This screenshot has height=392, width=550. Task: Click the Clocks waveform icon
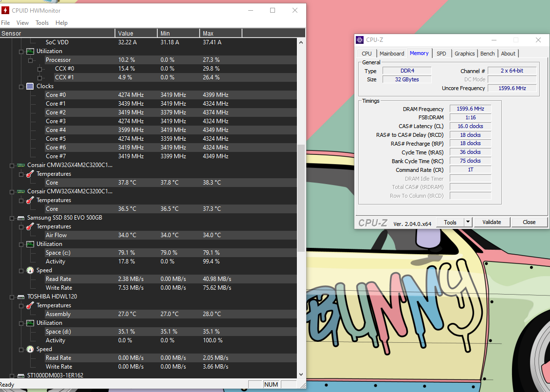tap(30, 86)
